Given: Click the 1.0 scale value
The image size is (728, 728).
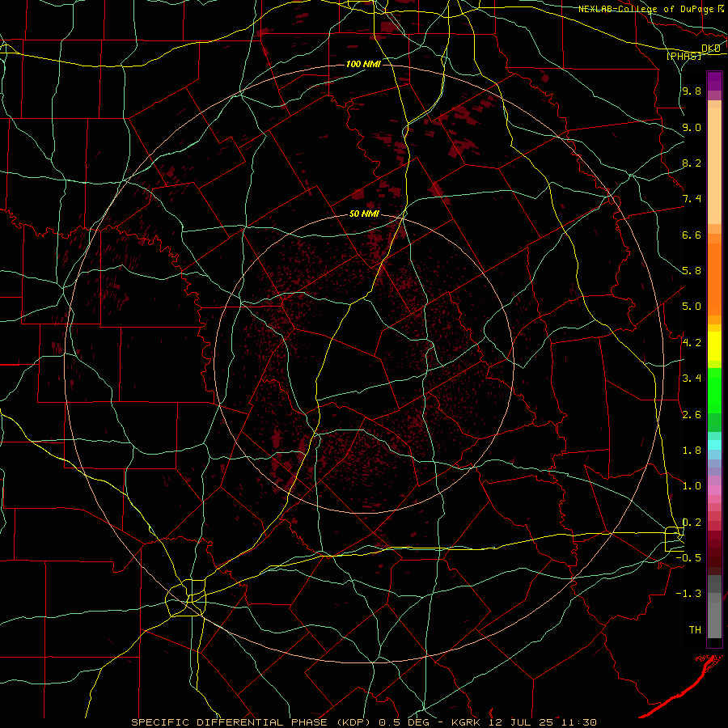Looking at the screenshot, I should point(692,486).
